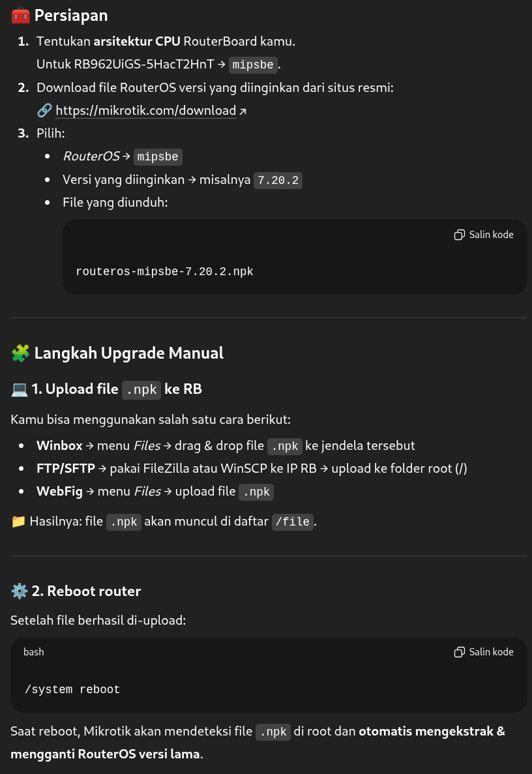Click mipsbe chip after RB962UiGS-5HacT2HnT

click(x=253, y=64)
